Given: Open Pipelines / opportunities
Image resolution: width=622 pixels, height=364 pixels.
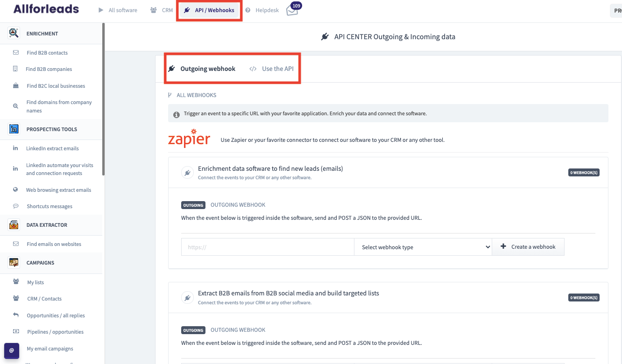Looking at the screenshot, I should point(56,332).
